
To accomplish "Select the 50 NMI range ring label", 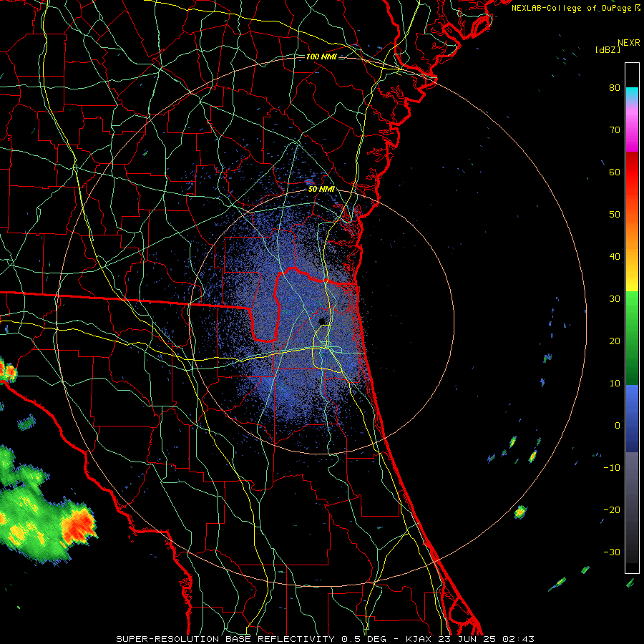I will click(x=321, y=190).
